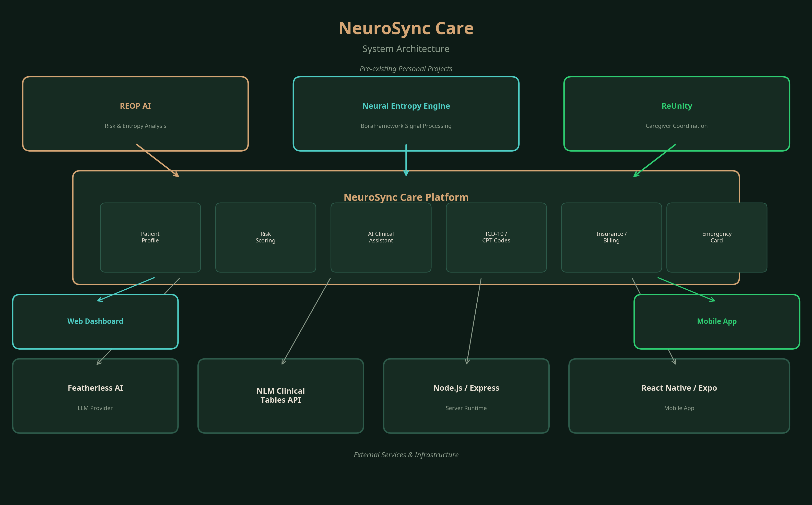Click the Web Dashboard box
812x505 pixels.
[95, 321]
